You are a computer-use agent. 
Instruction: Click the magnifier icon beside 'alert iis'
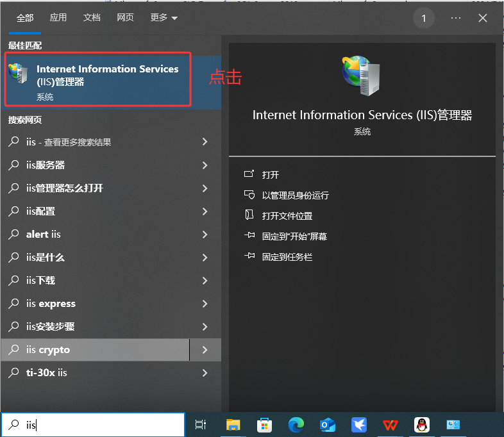tap(13, 235)
